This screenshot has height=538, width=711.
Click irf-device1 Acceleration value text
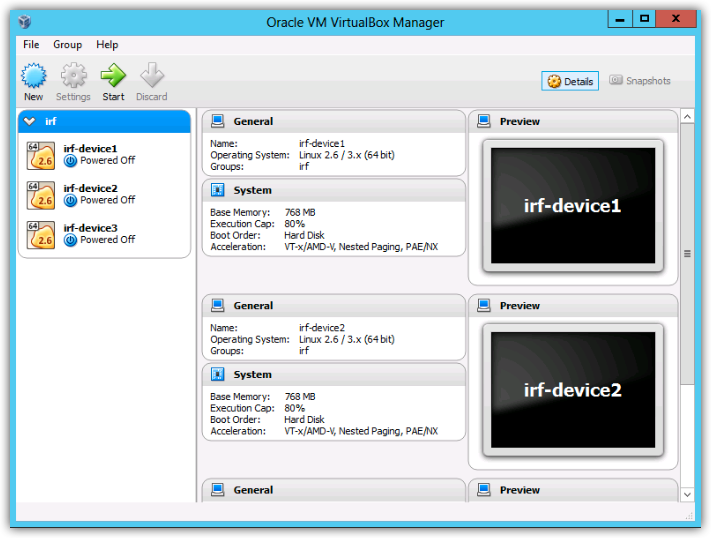pos(361,247)
